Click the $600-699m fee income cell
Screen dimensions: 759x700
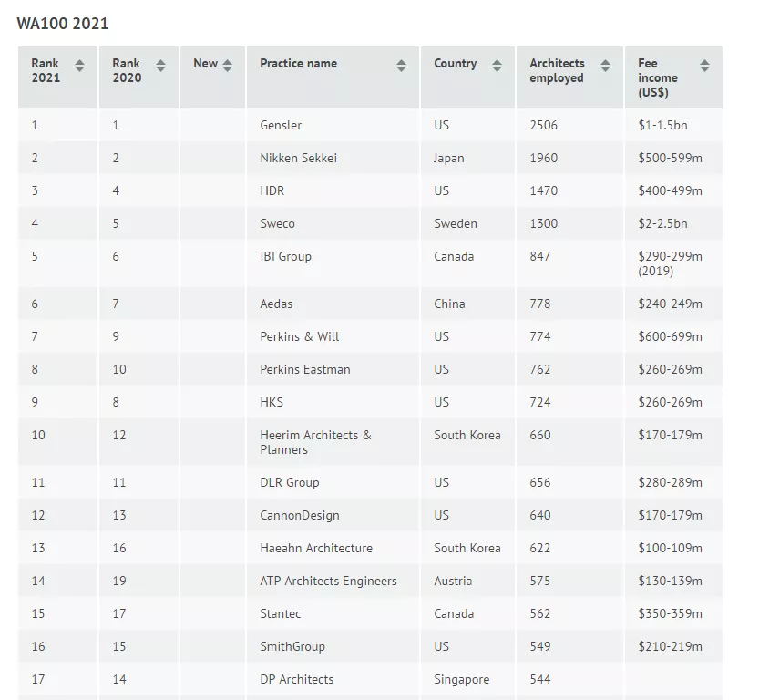coord(673,336)
